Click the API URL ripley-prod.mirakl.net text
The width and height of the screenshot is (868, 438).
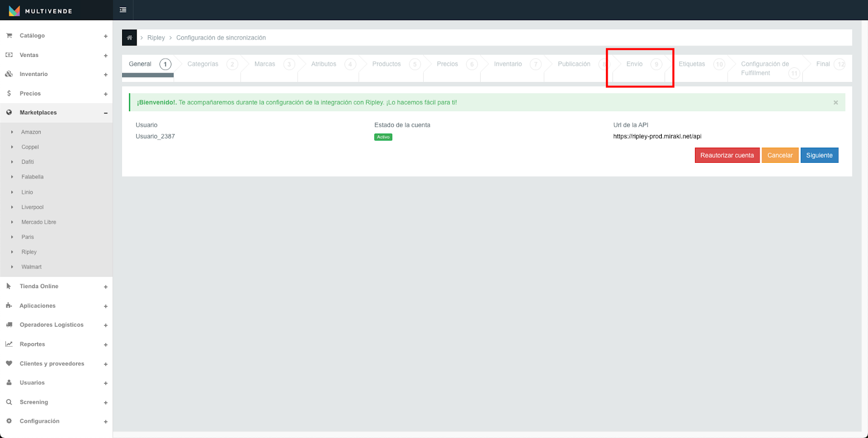657,136
